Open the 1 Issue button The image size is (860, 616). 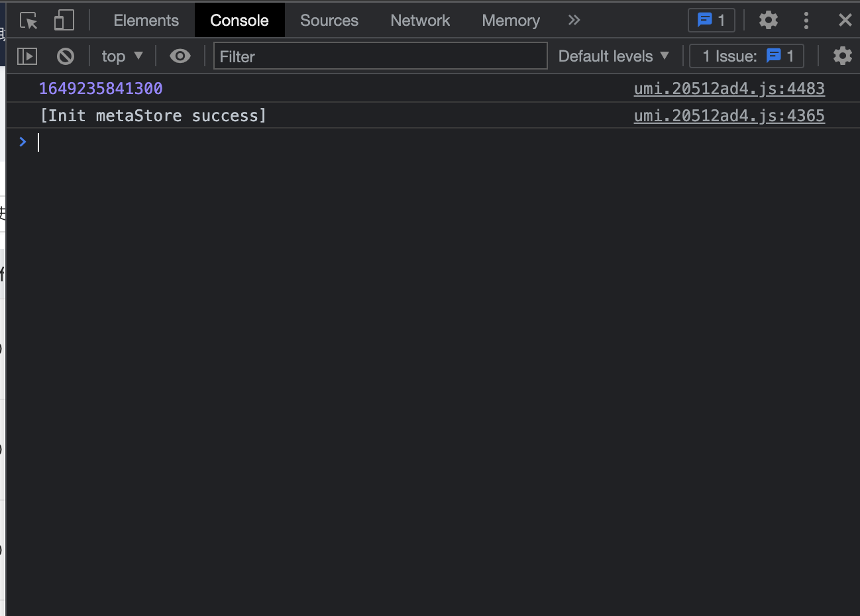pyautogui.click(x=747, y=56)
